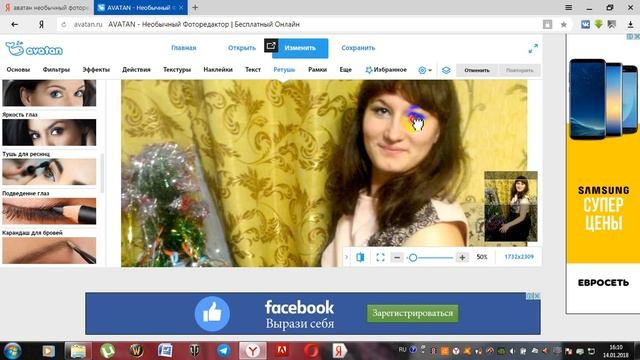Open Избранное favorites
This screenshot has width=640, height=360.
click(x=386, y=70)
